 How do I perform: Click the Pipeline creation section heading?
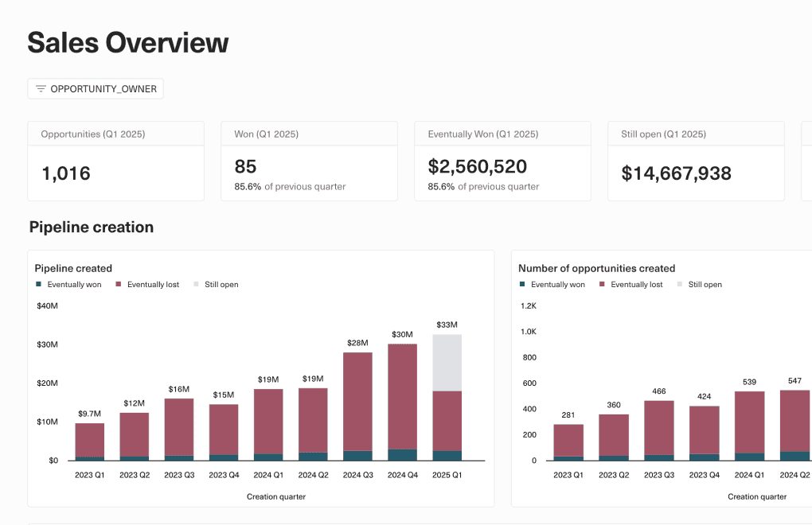pyautogui.click(x=90, y=227)
